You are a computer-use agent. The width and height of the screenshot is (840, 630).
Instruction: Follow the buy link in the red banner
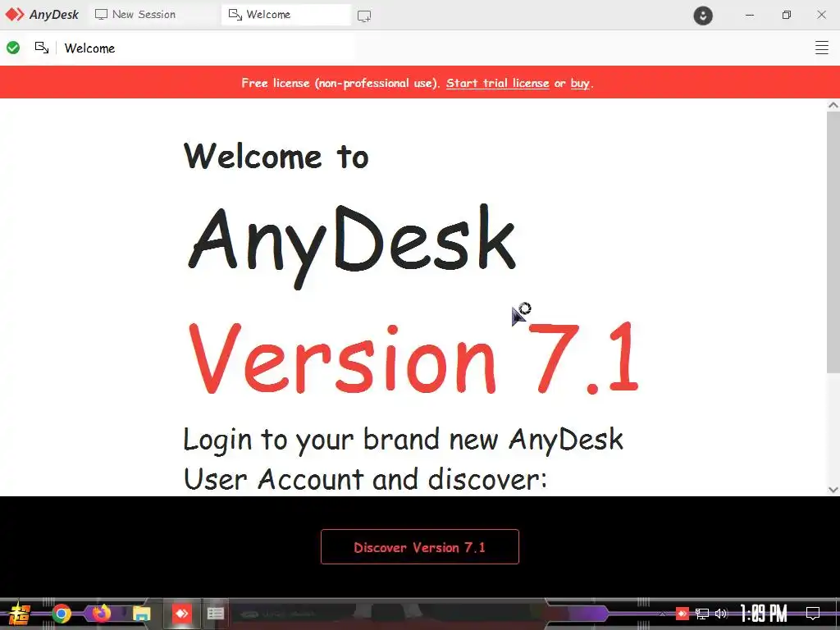coord(580,83)
